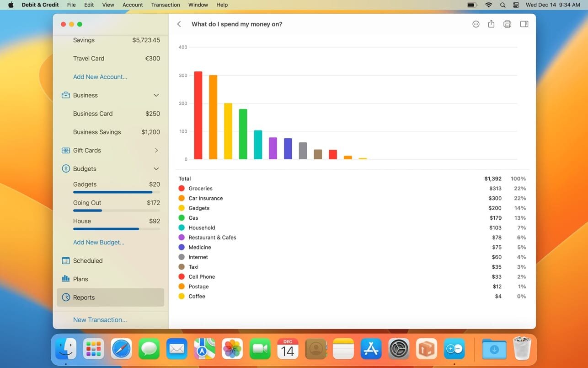Print the report using printer icon
Screen dimensions: 588x368
pos(507,24)
